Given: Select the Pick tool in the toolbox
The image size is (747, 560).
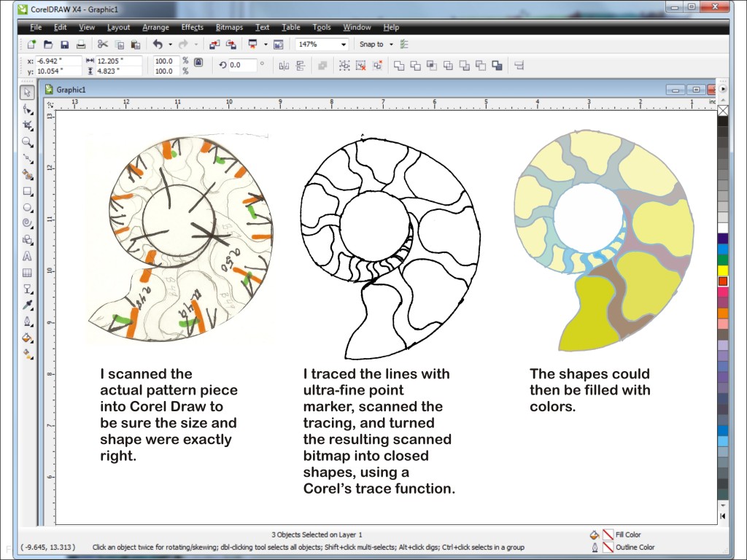Looking at the screenshot, I should click(27, 93).
